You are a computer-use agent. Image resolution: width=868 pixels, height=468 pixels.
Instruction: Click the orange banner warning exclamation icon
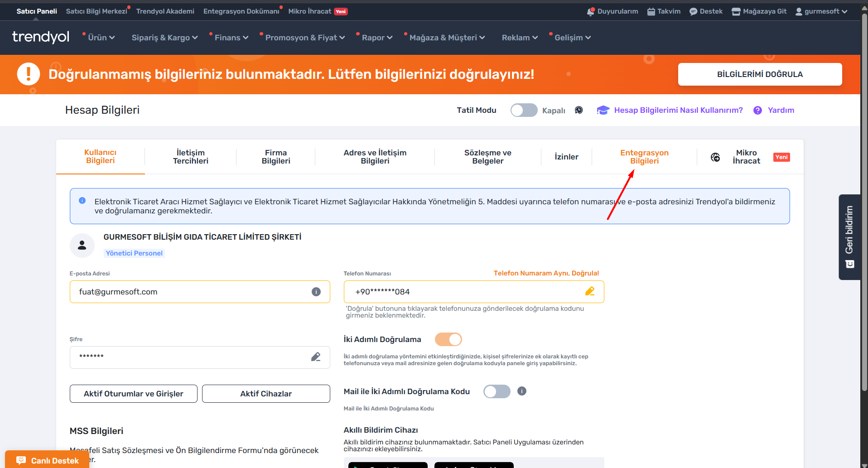tap(29, 74)
